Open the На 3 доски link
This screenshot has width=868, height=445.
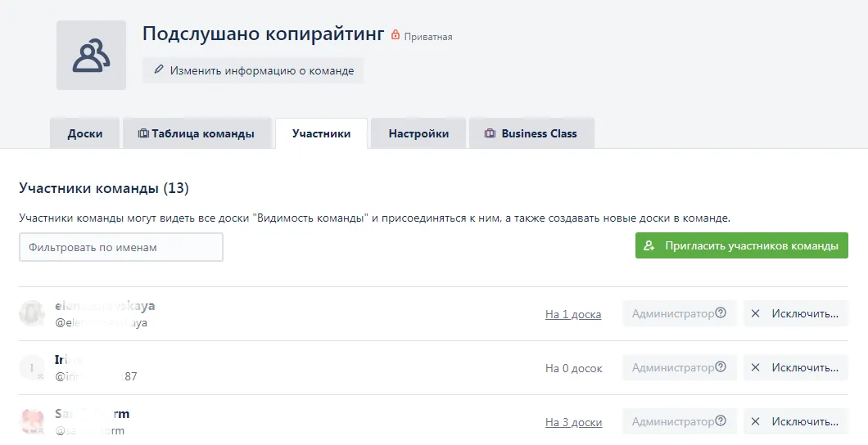tap(573, 422)
